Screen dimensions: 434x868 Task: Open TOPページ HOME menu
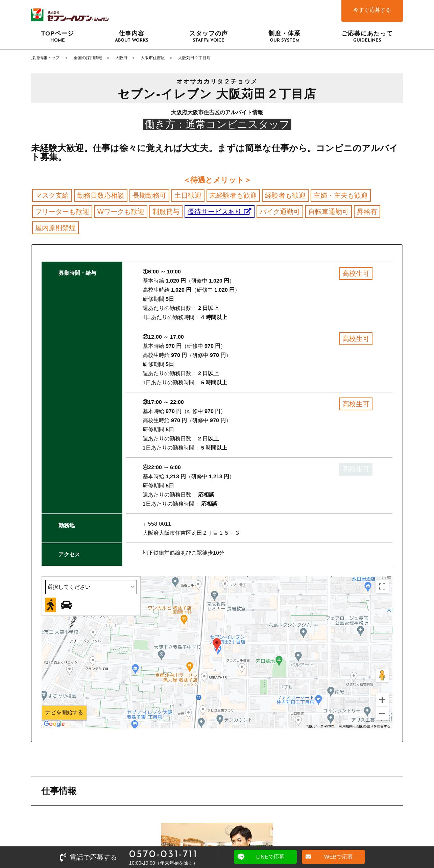click(x=57, y=36)
